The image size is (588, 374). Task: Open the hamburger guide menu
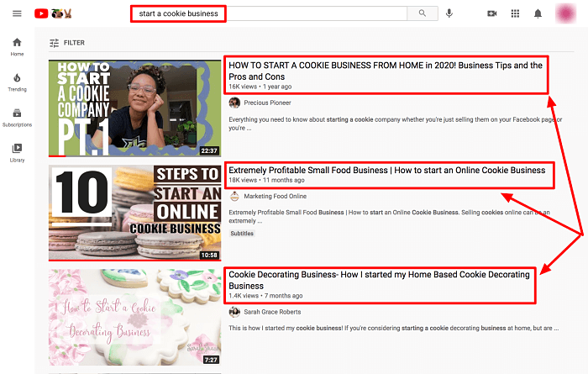point(17,13)
